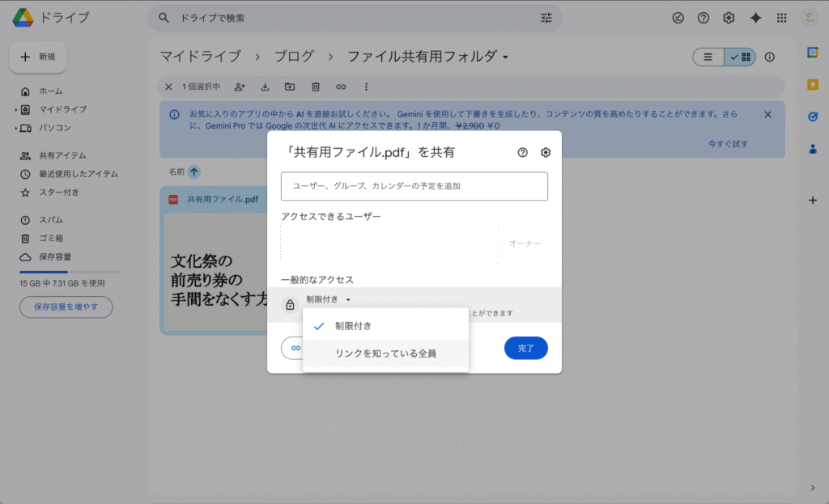Click the 保存容量を増やす button
Screen dimensions: 829x504
(x=66, y=307)
